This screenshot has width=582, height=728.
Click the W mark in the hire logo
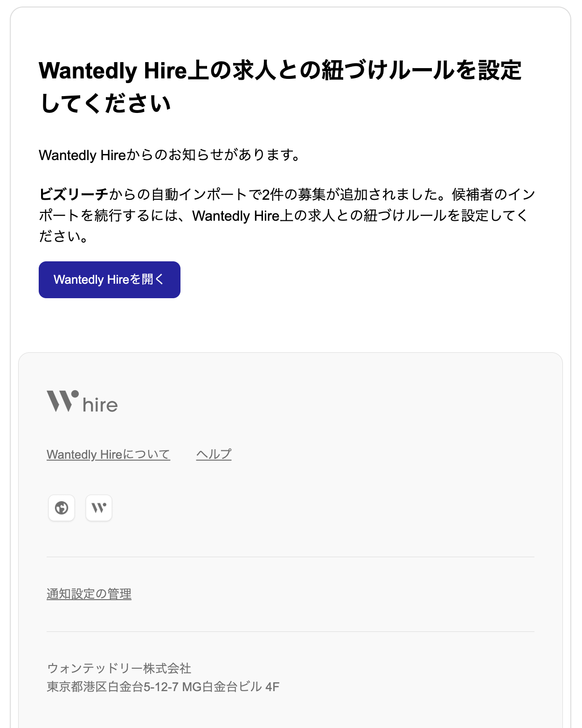point(62,401)
